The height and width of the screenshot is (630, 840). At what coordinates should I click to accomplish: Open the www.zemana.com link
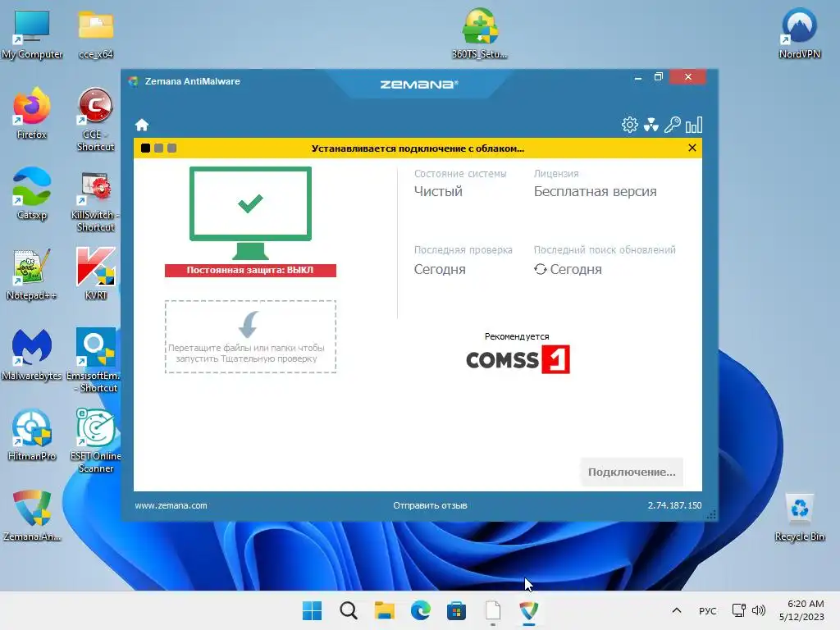[171, 505]
